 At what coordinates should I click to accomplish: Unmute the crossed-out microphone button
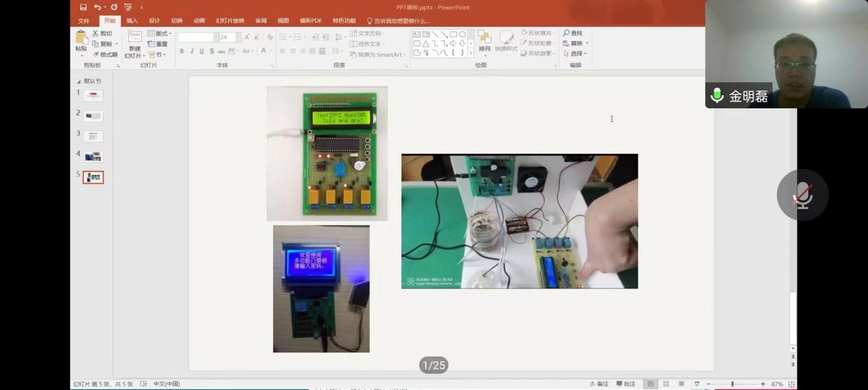(x=801, y=195)
